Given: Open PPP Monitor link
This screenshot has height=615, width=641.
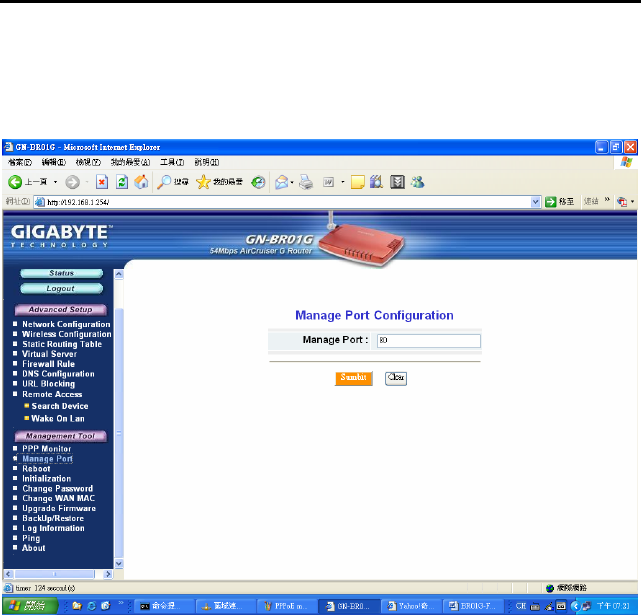Looking at the screenshot, I should pyautogui.click(x=47, y=449).
